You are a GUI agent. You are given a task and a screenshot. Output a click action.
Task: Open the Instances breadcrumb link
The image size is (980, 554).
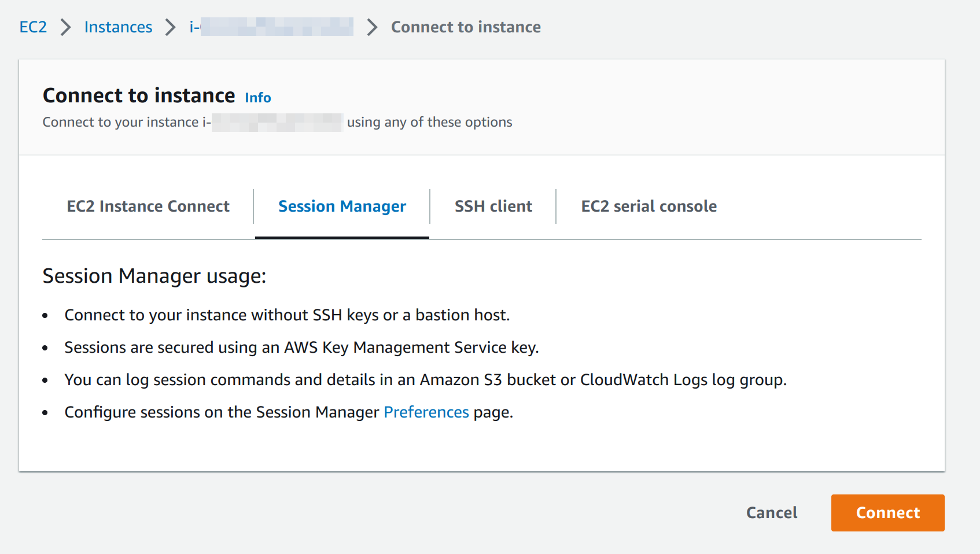pos(117,27)
